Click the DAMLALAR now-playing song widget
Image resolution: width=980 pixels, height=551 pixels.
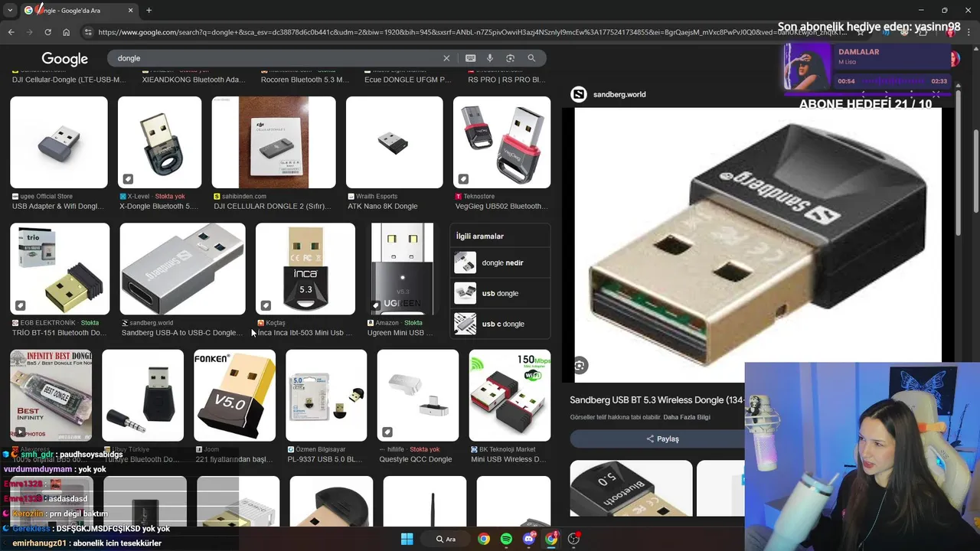[x=869, y=67]
